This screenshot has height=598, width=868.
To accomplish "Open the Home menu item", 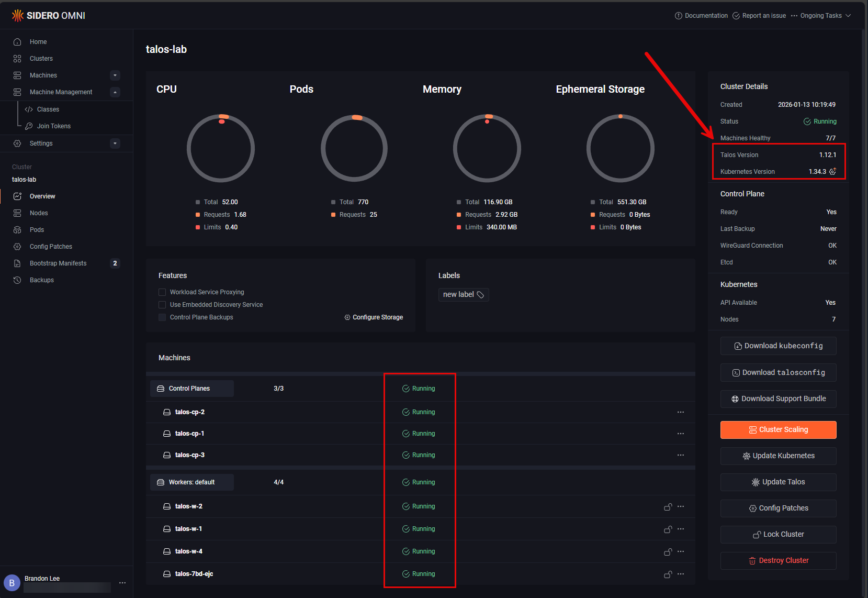I will point(66,42).
